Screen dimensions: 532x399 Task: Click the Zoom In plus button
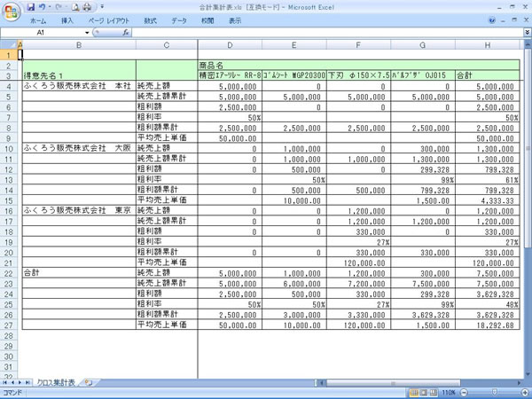[525, 393]
